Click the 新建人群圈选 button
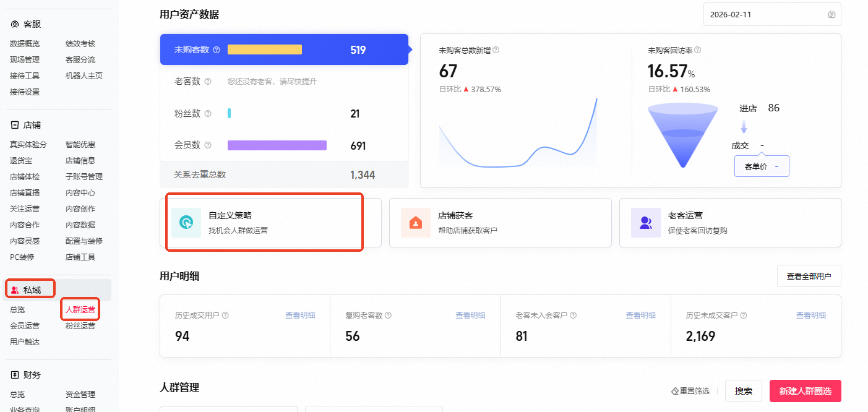 pos(805,391)
